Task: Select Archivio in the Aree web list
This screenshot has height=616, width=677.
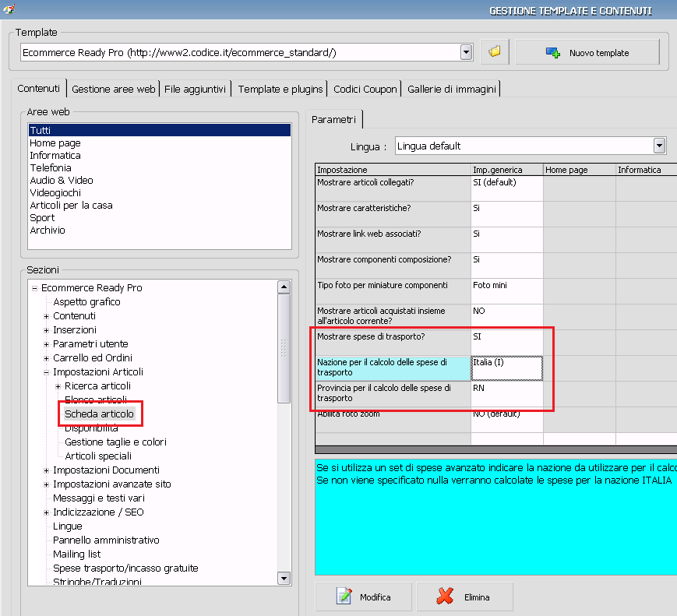Action: click(x=160, y=231)
